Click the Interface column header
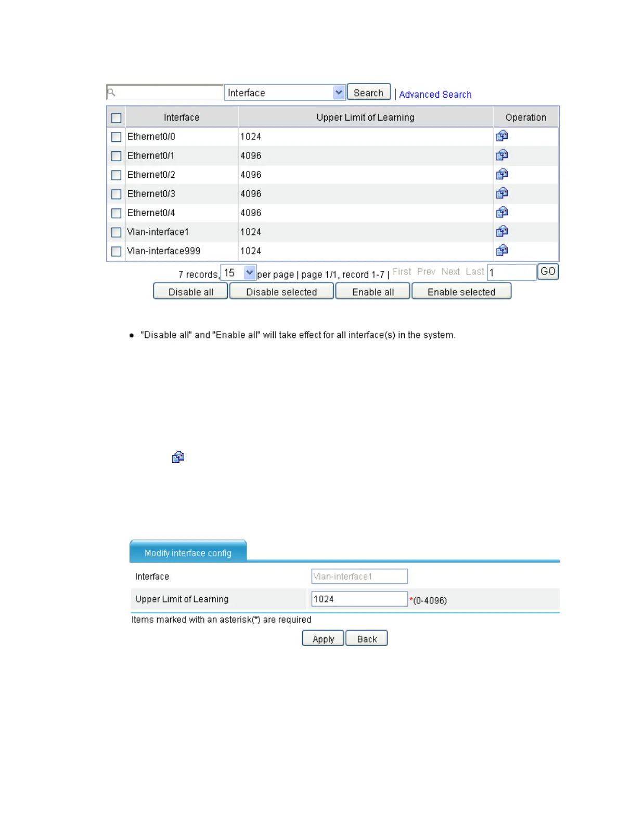 [x=182, y=117]
